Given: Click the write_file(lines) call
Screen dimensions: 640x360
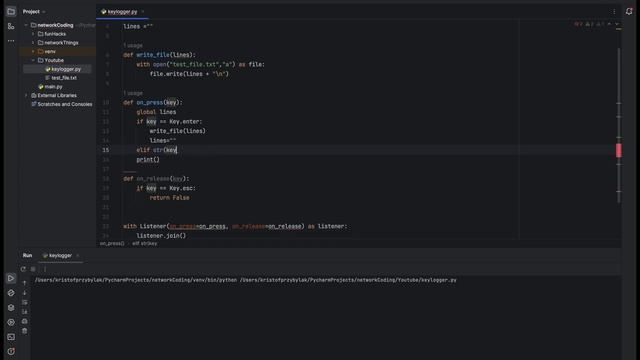Looking at the screenshot, I should pos(178,131).
